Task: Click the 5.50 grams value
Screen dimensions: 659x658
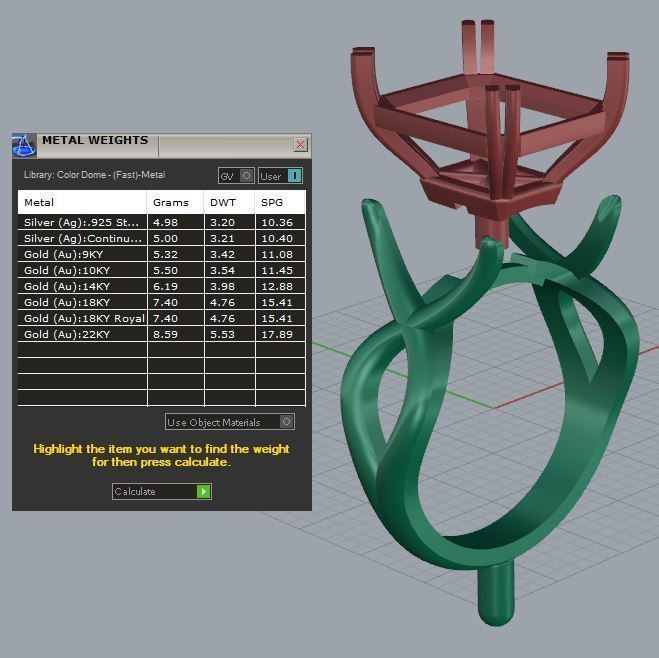Action: tap(166, 270)
